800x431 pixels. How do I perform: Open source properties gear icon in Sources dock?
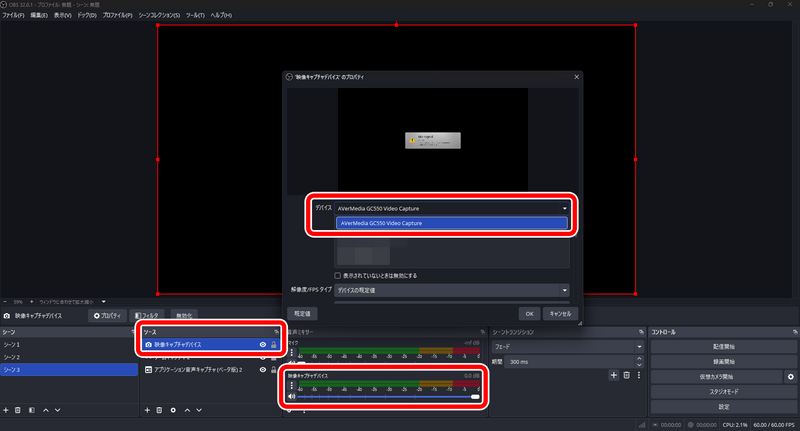click(x=173, y=410)
